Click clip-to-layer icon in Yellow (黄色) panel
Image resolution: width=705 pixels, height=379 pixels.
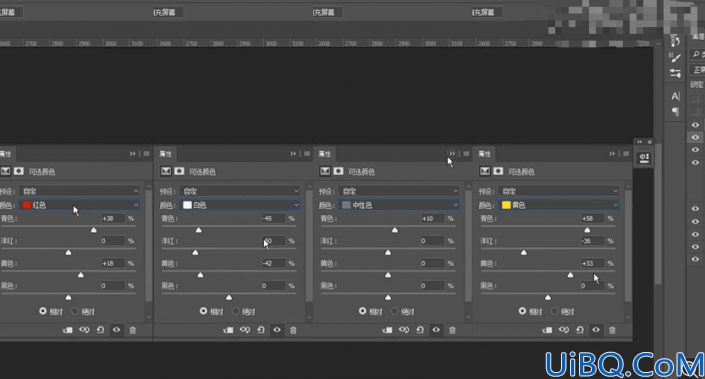(547, 330)
